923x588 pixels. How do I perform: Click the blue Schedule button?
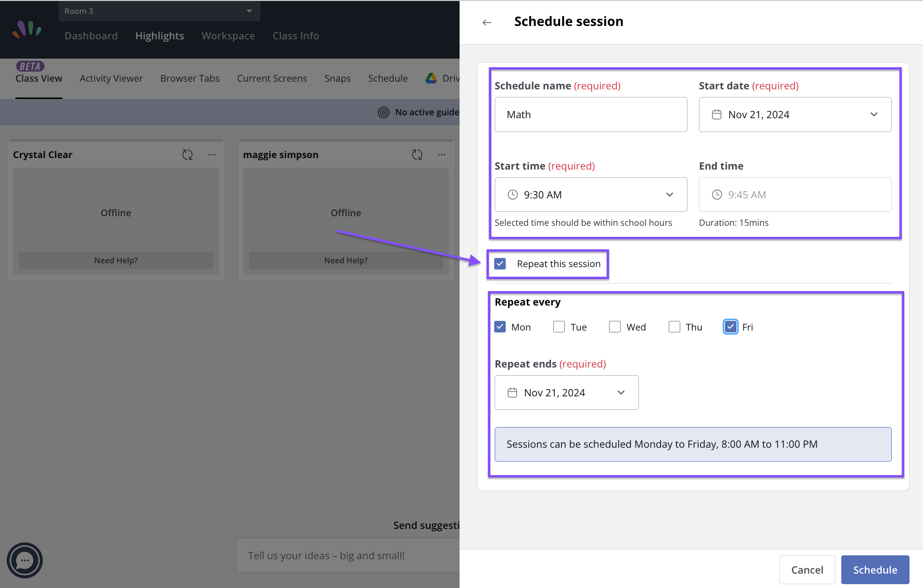(875, 570)
